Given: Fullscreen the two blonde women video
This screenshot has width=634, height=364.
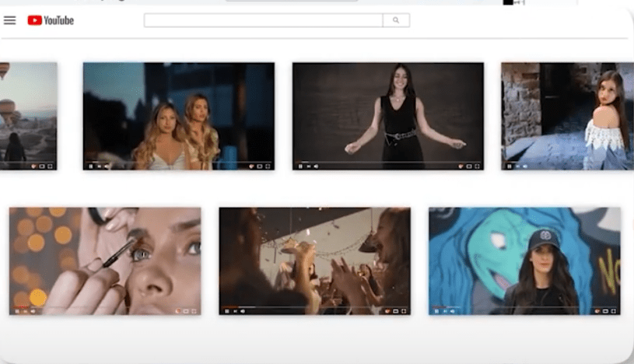Looking at the screenshot, I should 268,166.
